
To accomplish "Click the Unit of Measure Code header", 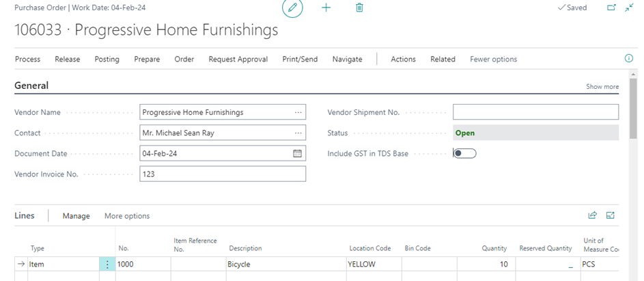I will 601,245.
